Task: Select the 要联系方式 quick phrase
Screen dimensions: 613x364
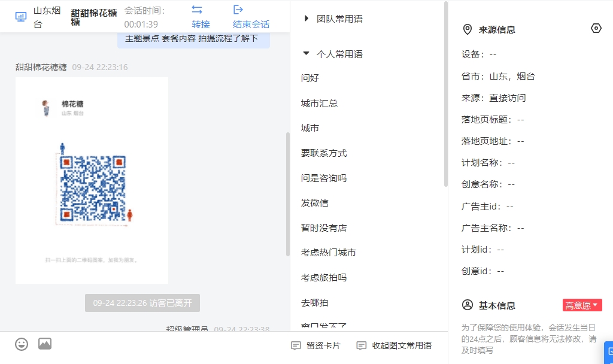Action: point(324,153)
